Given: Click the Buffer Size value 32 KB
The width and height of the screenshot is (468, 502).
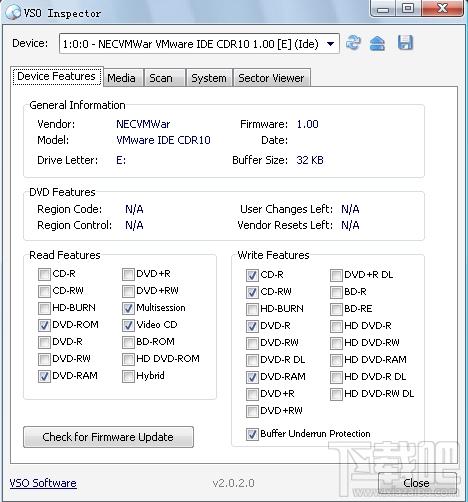Looking at the screenshot, I should tap(310, 160).
